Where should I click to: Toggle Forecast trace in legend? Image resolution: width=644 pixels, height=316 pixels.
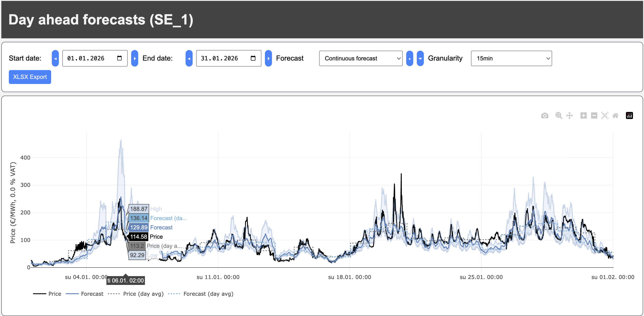[92, 294]
